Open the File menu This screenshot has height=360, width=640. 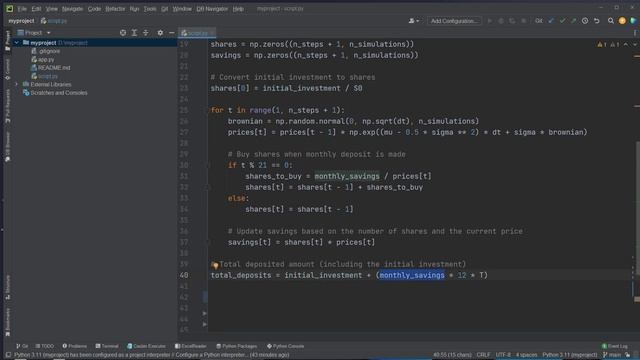[22, 9]
